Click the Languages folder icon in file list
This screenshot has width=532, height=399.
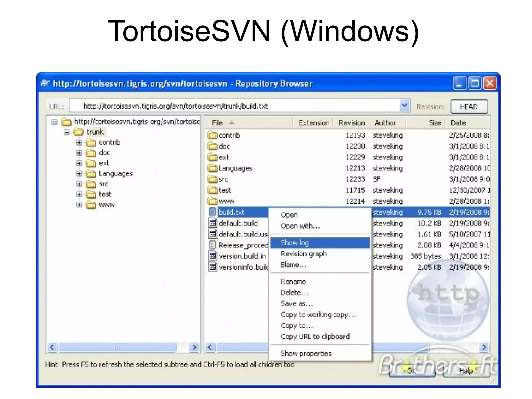point(212,168)
